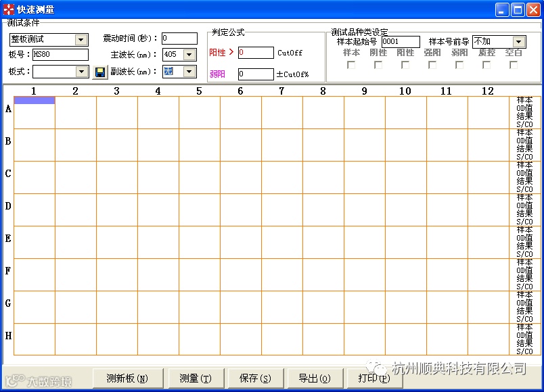Expand the 板式 plate format dropdown
Viewport: 544px width, 392px height.
click(81, 72)
